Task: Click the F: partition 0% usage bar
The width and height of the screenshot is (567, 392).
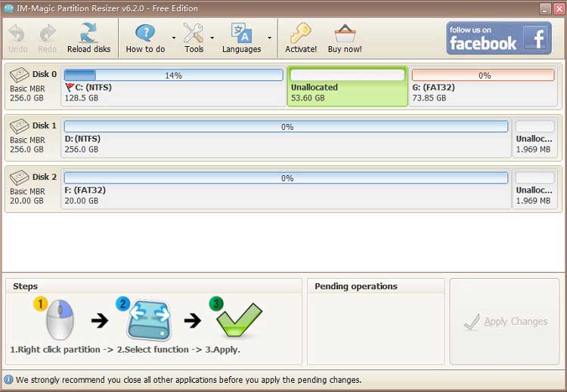Action: coord(286,177)
